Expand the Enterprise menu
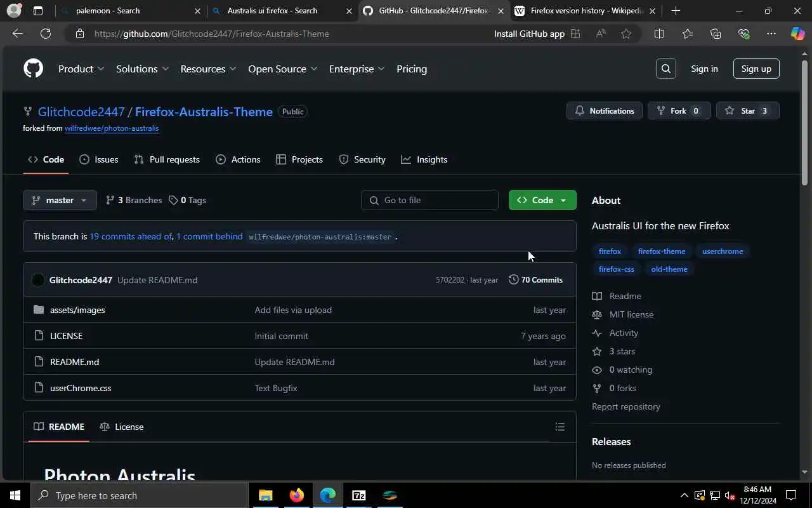This screenshot has height=508, width=812. click(x=357, y=69)
